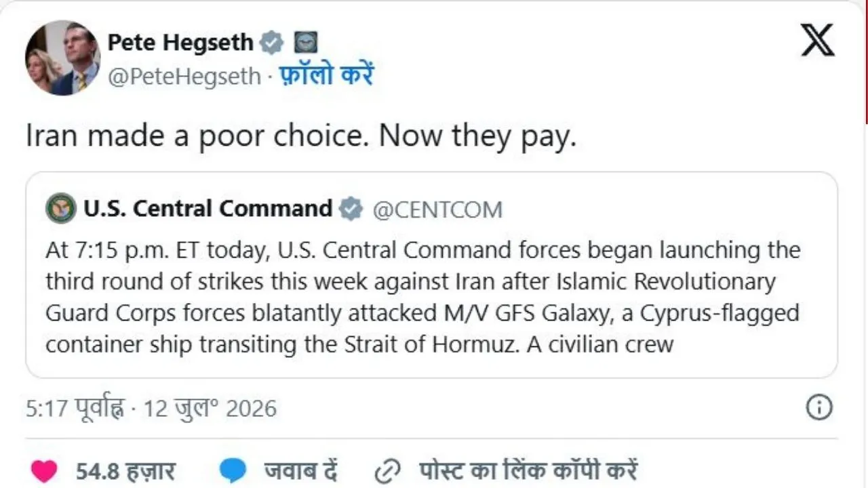Open the quoted CENTCOM post text

click(424, 298)
